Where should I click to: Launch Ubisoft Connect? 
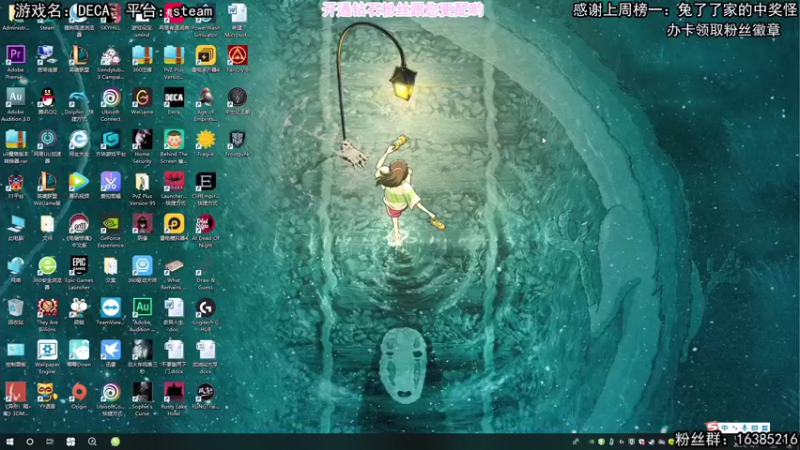click(111, 104)
